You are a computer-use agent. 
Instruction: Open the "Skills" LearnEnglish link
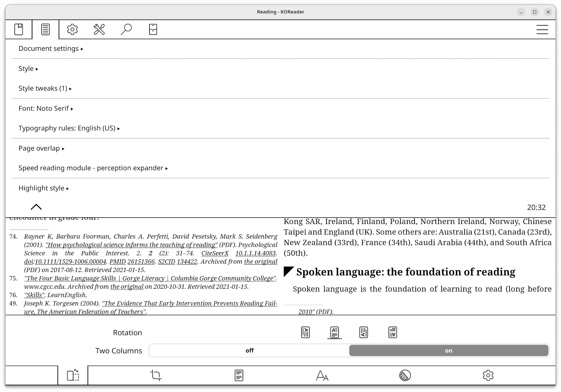34,295
